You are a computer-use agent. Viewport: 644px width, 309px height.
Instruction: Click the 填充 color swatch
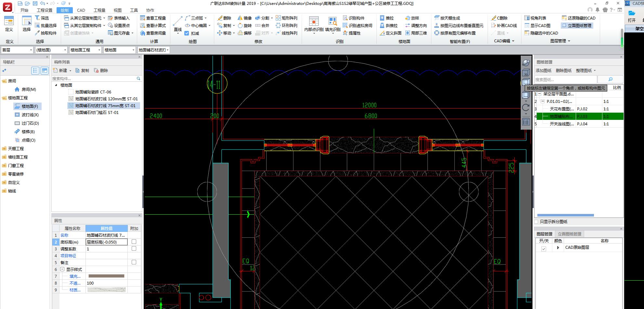pyautogui.click(x=106, y=276)
